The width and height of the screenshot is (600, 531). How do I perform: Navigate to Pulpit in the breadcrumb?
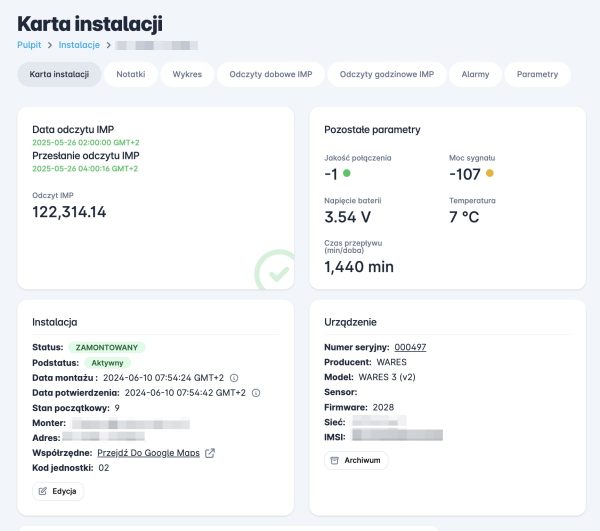(29, 45)
